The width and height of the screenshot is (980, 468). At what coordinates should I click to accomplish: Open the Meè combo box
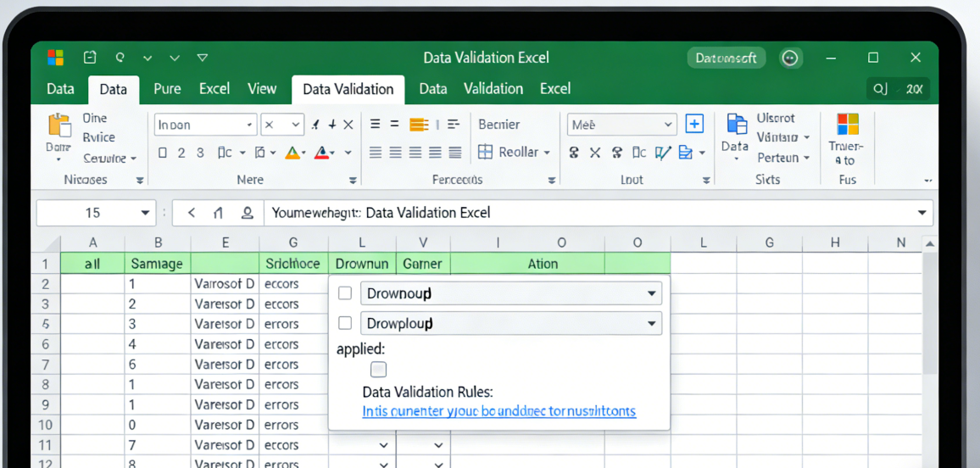622,125
